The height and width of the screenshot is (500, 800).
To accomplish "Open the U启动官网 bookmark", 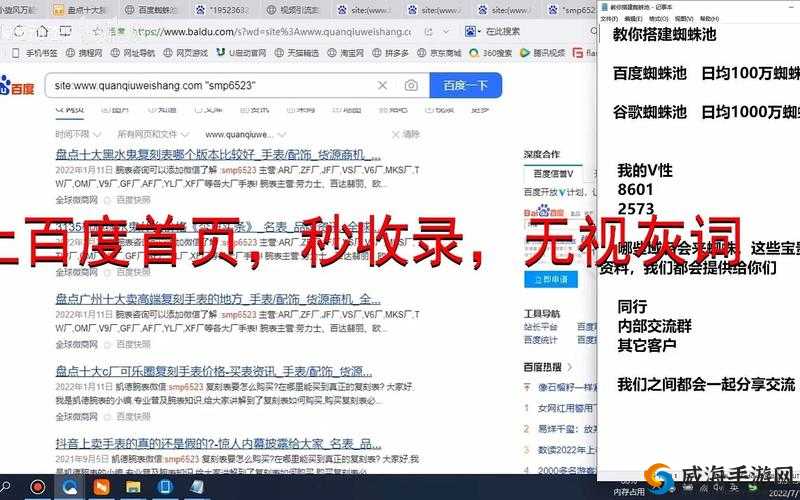I will coord(241,53).
